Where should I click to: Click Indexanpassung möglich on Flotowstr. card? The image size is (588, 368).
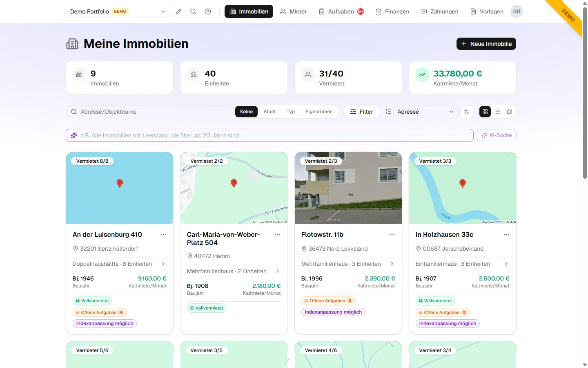point(333,312)
